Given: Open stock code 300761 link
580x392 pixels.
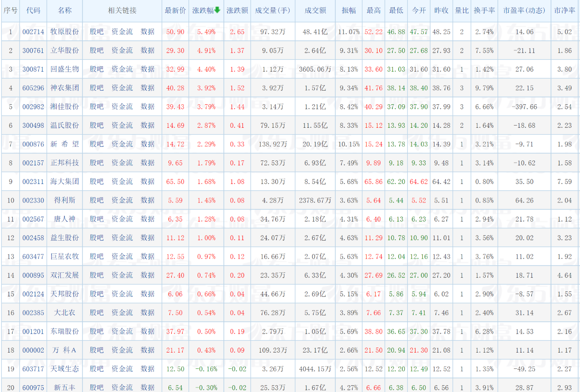Looking at the screenshot, I should (34, 50).
